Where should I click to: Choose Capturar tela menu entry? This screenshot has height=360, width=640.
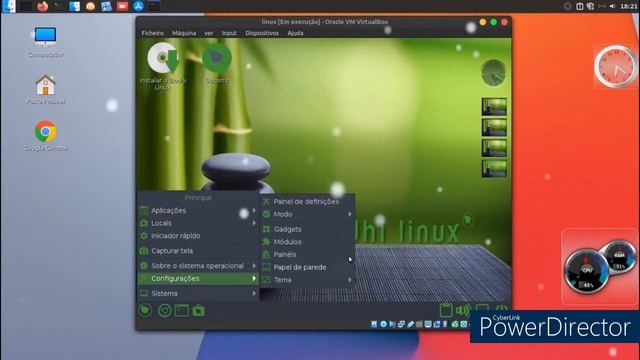(198, 251)
